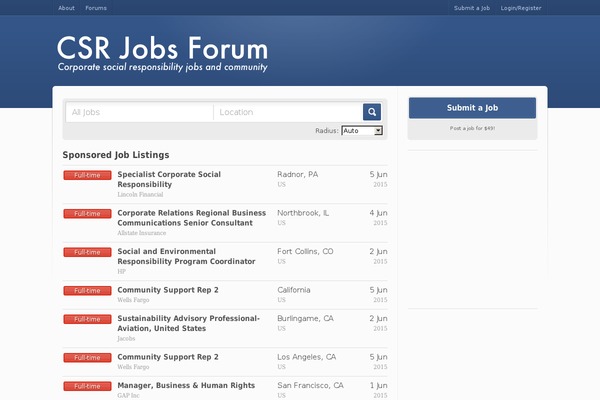Click the Jacobs company name
600x400 pixels.
point(126,338)
